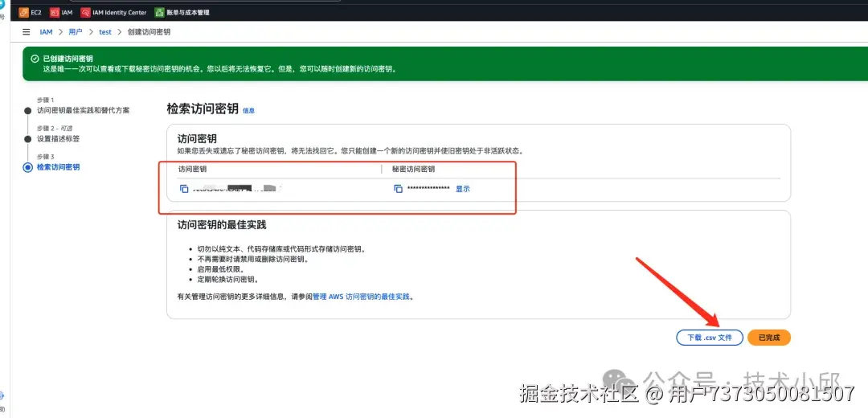Open the hamburger navigation menu
The image size is (868, 418).
(26, 32)
